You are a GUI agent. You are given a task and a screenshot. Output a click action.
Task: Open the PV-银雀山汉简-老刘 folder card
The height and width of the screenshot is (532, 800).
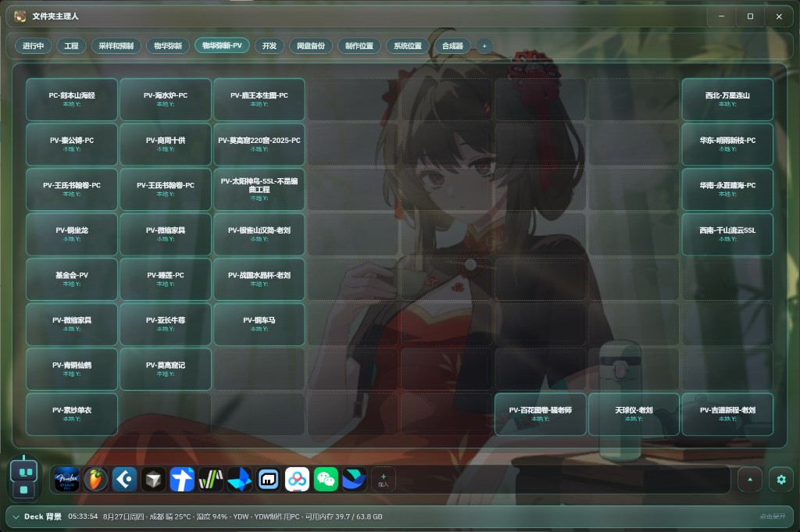pyautogui.click(x=259, y=234)
